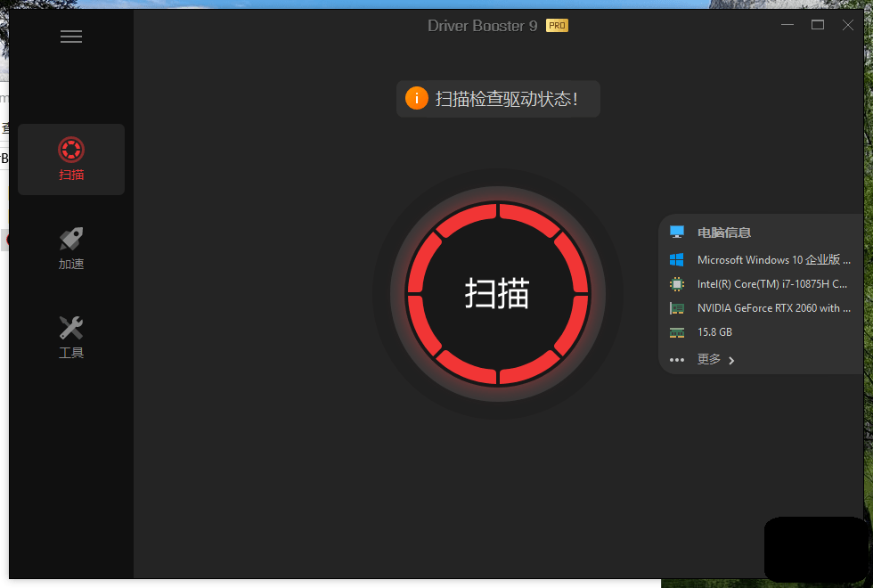Click the three-dots more icon
Image resolution: width=873 pixels, height=588 pixels.
[x=676, y=360]
